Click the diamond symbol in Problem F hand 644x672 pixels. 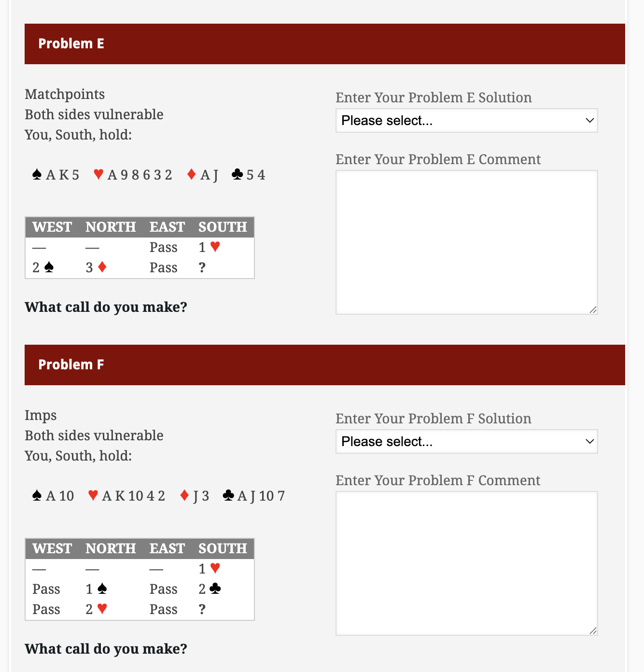coord(184,495)
